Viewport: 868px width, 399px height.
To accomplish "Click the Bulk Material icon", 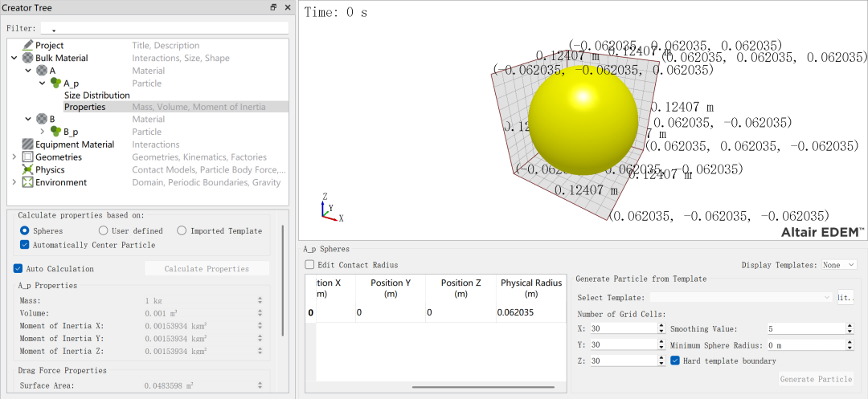I will click(x=28, y=58).
